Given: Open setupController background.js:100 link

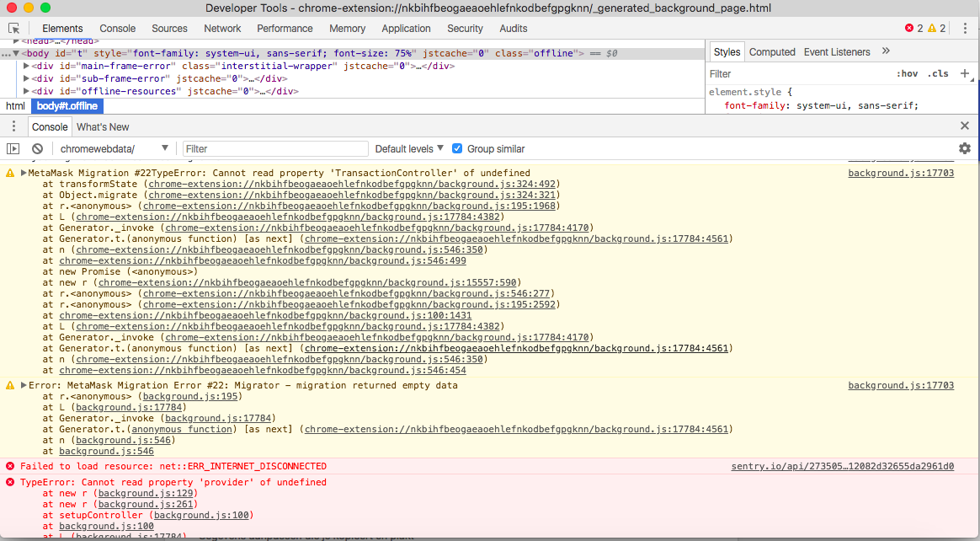Looking at the screenshot, I should (x=201, y=516).
